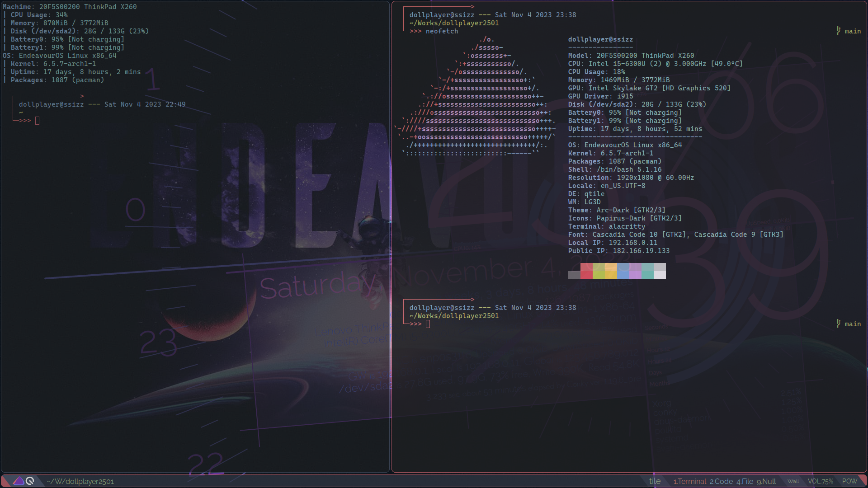
Task: Click the POW power widget
Action: 849,481
